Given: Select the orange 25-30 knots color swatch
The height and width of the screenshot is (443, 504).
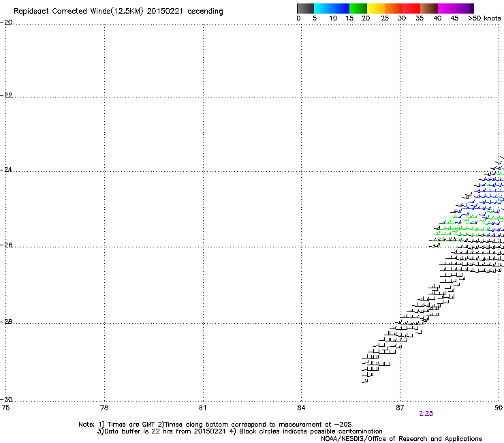Looking at the screenshot, I should click(394, 8).
